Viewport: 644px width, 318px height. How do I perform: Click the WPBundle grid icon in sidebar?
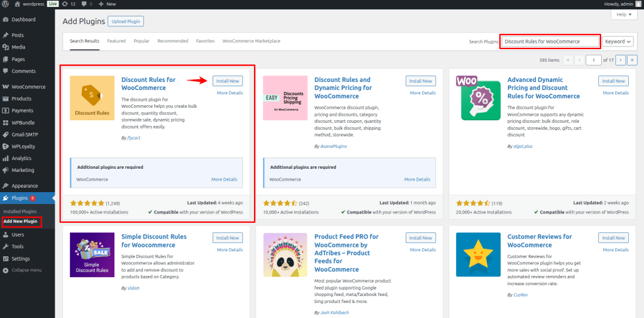point(6,123)
